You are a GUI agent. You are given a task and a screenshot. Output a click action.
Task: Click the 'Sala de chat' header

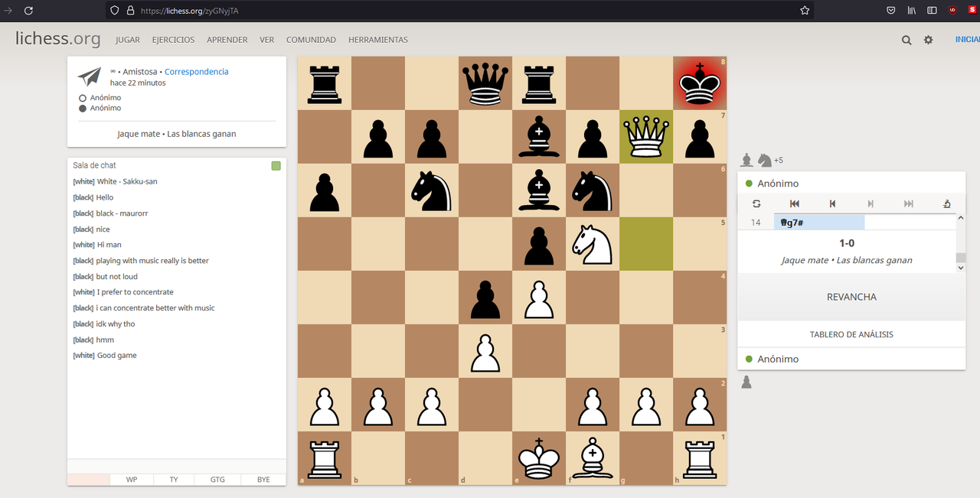click(x=94, y=165)
